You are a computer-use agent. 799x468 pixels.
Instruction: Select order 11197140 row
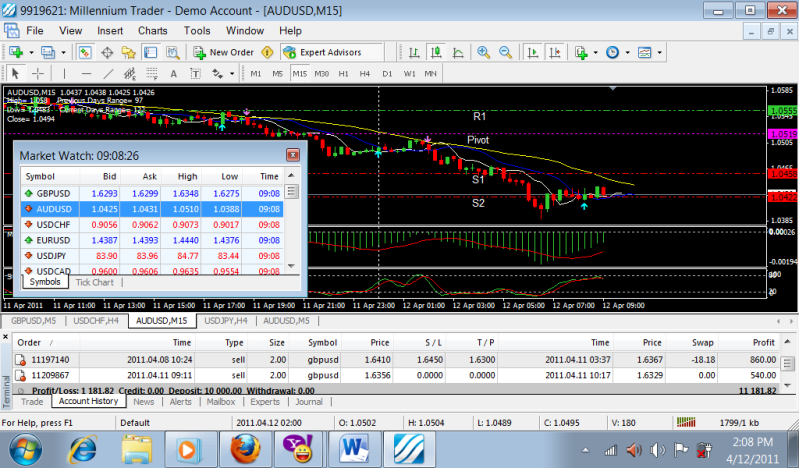click(x=395, y=359)
